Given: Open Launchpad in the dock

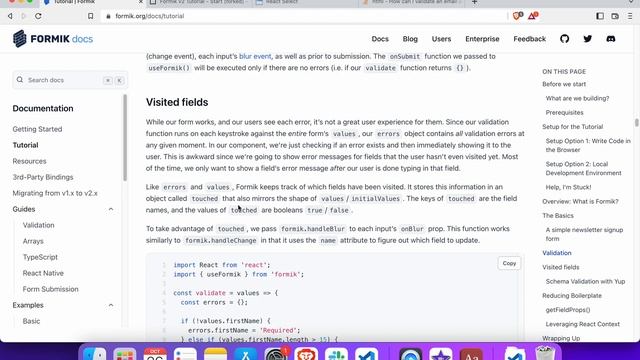Looking at the screenshot, I should pos(125,354).
